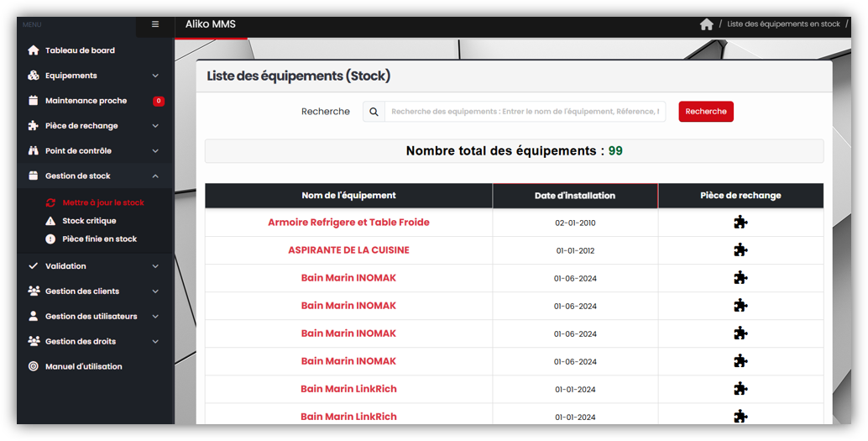Click the home icon in breadcrumb
This screenshot has height=441, width=868.
(706, 24)
